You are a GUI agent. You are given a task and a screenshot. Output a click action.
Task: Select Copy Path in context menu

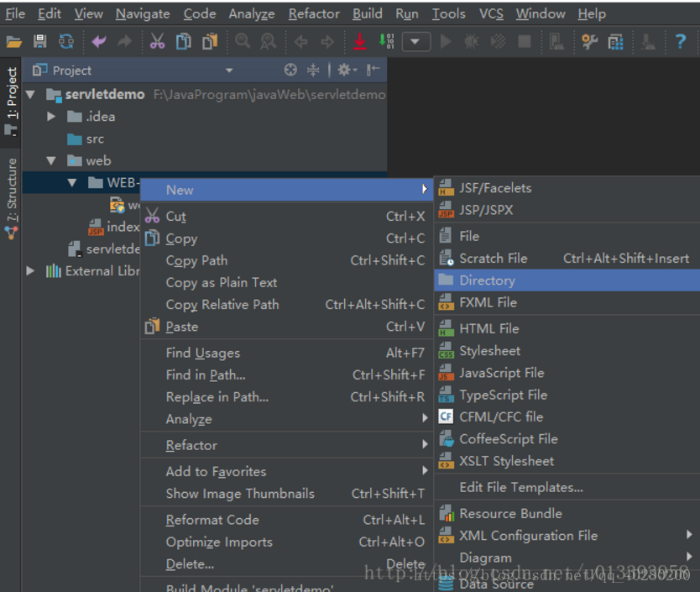click(x=286, y=260)
